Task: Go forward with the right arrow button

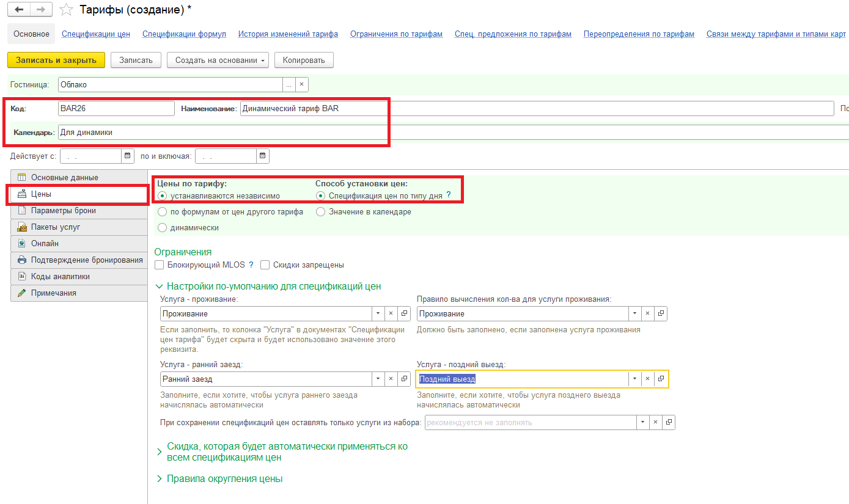Action: coord(41,9)
